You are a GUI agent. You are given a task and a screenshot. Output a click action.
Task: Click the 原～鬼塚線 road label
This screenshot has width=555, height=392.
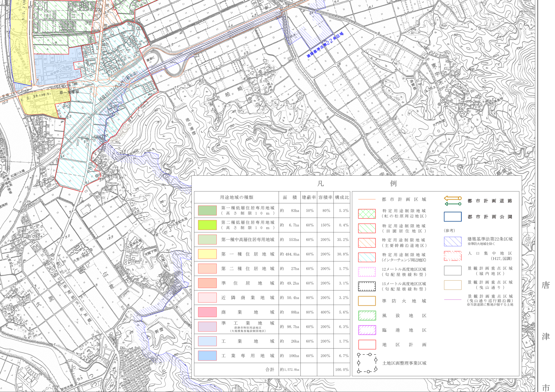pyautogui.click(x=69, y=92)
